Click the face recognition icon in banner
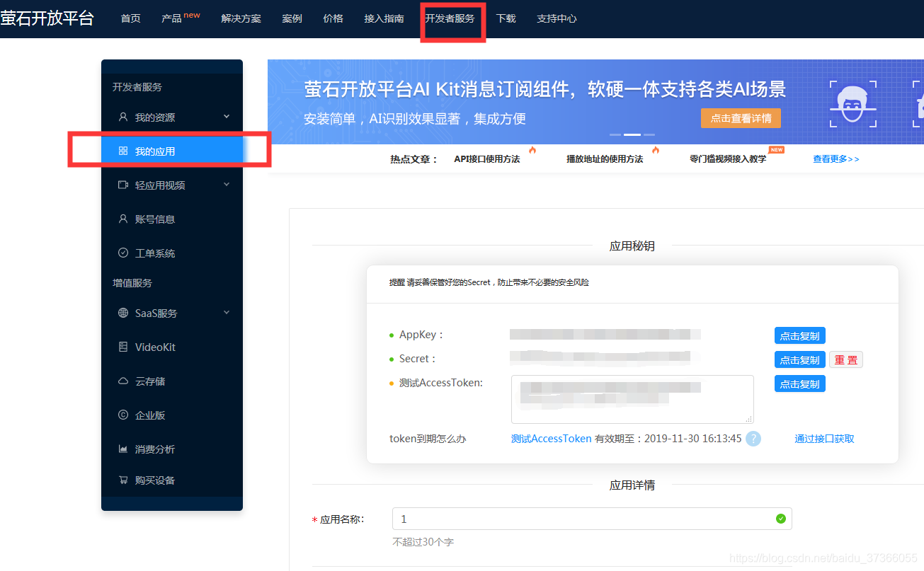 tap(853, 103)
